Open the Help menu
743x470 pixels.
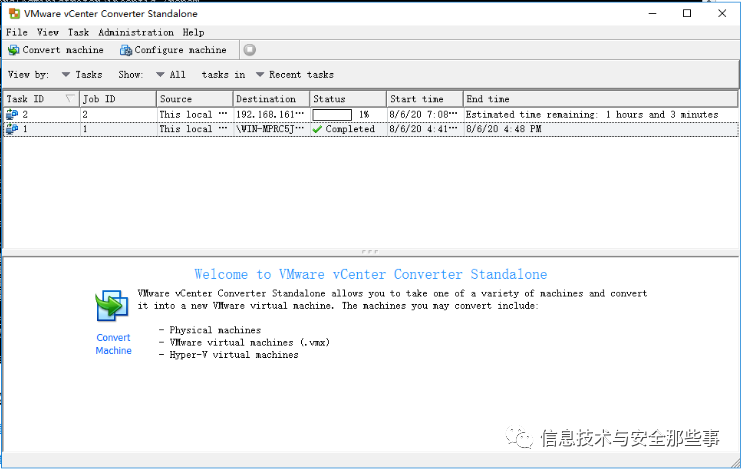[x=193, y=32]
